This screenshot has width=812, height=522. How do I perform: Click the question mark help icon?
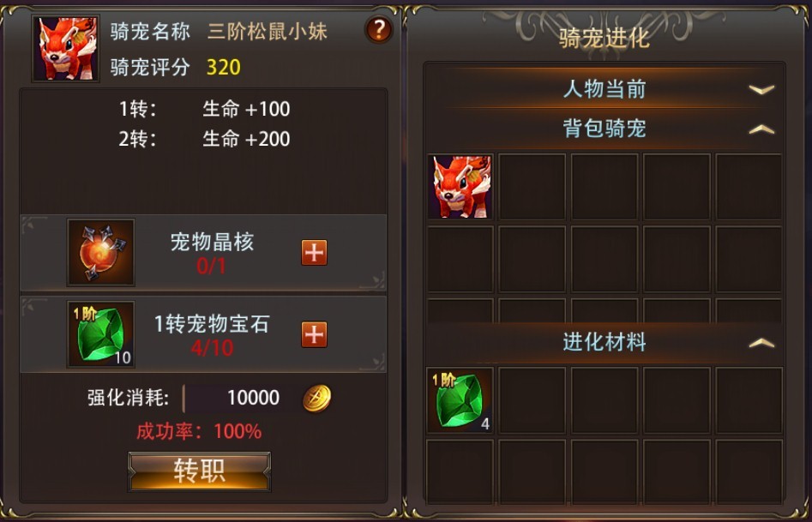point(378,29)
